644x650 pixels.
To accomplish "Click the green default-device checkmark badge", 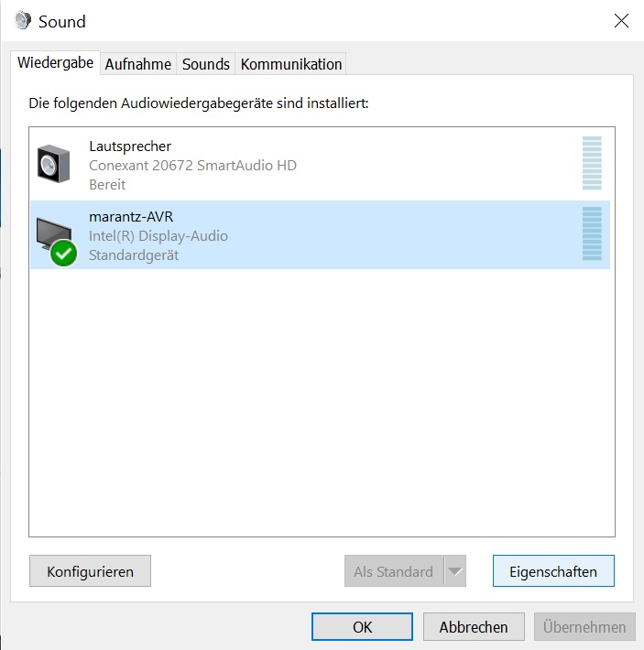I will pos(63,253).
